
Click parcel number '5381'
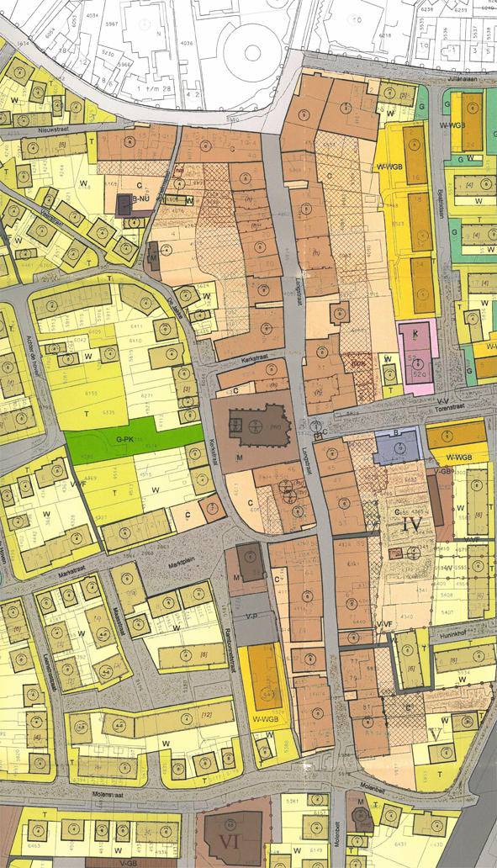[291, 800]
